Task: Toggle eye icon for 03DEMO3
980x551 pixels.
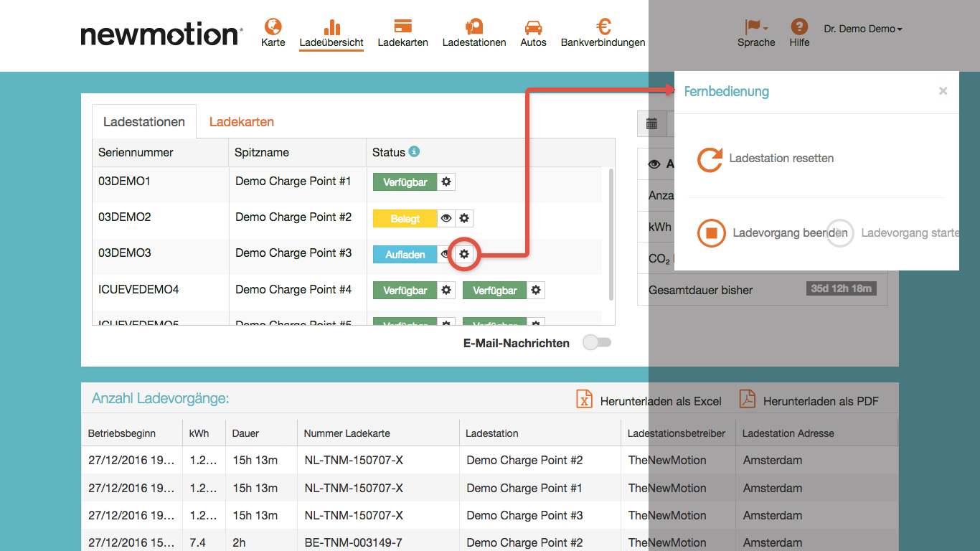Action: click(444, 254)
